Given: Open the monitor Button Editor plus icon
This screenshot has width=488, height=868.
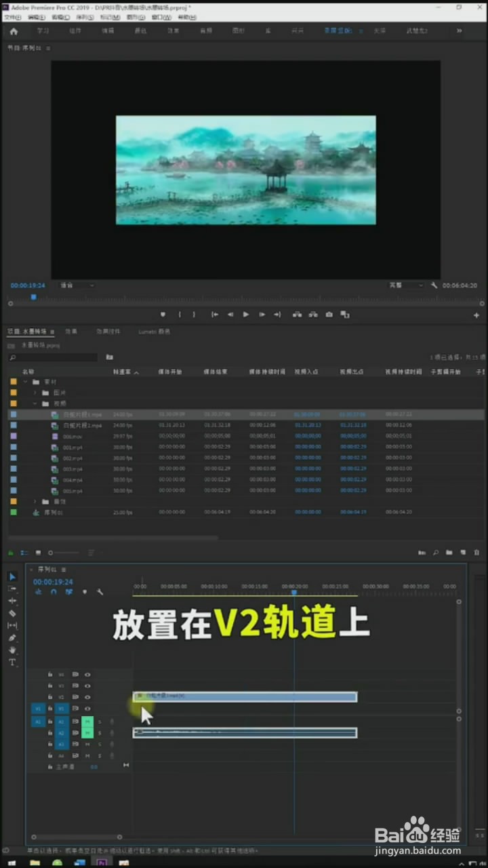Looking at the screenshot, I should 476,315.
